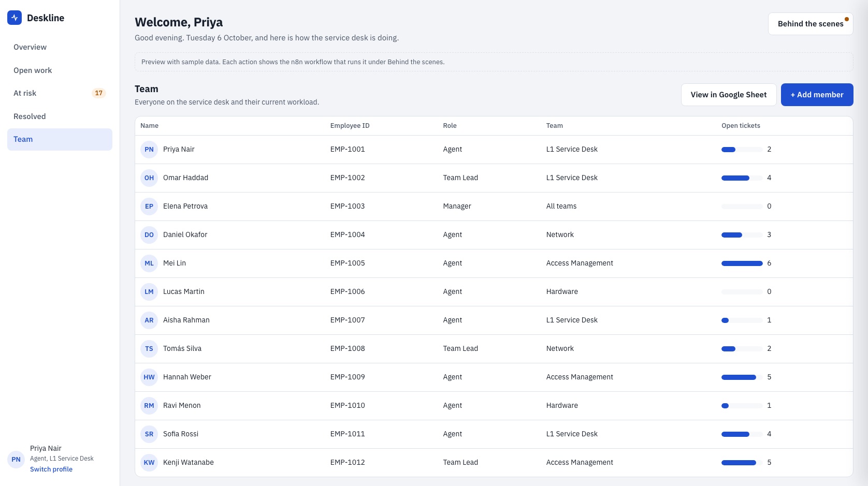Click the name Kenji Watanabe
Screen dimensions: 868x486
[x=189, y=463]
